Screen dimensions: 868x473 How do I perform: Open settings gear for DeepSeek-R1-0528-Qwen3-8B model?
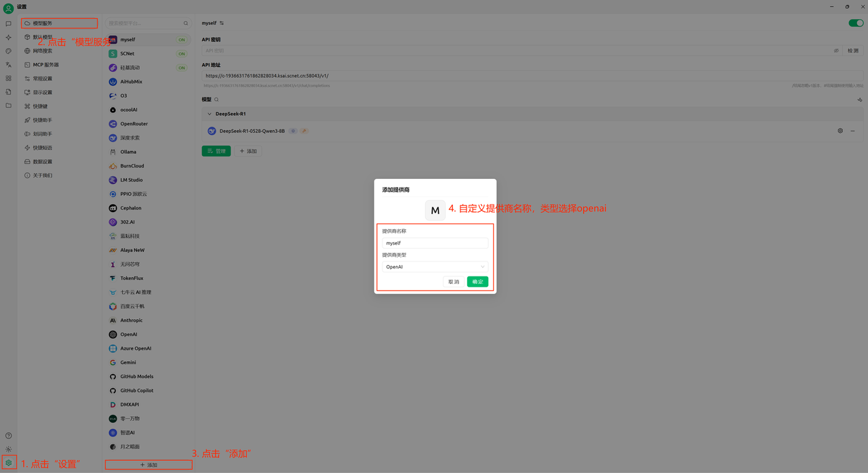point(840,131)
